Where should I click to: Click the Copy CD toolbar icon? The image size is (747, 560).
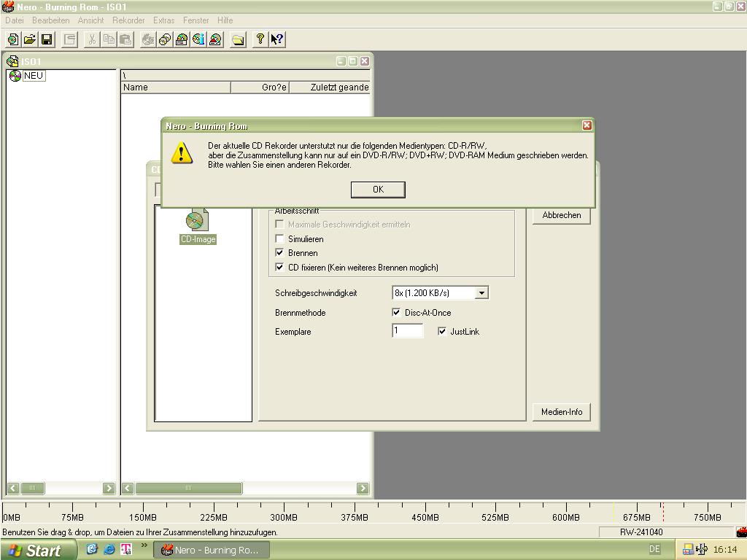165,39
